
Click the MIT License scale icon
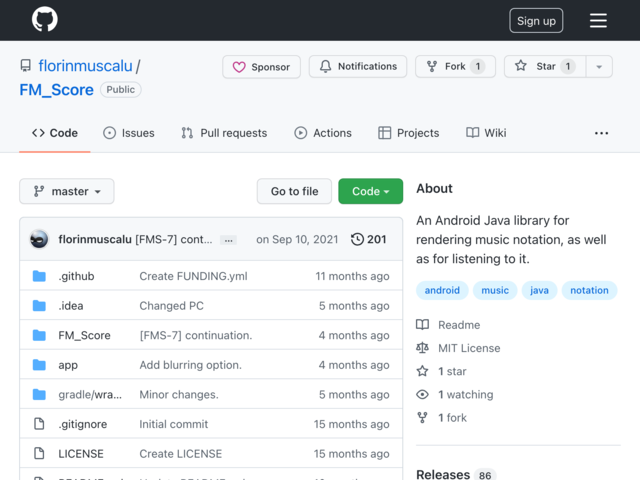pos(422,348)
